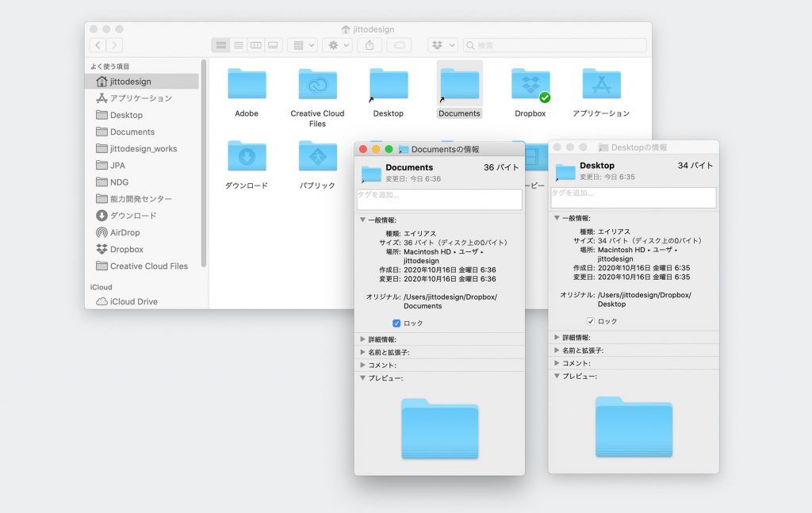
Task: Select gallery view in the toolbar
Action: pos(273,45)
